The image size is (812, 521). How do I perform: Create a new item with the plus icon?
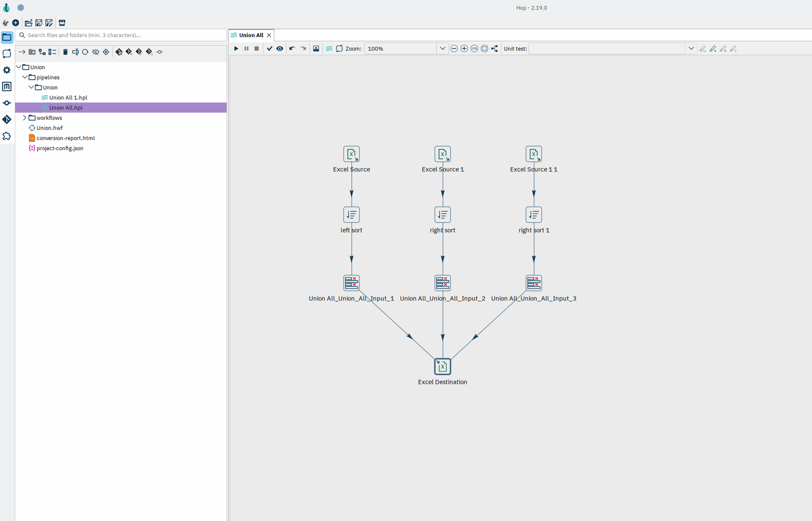16,23
